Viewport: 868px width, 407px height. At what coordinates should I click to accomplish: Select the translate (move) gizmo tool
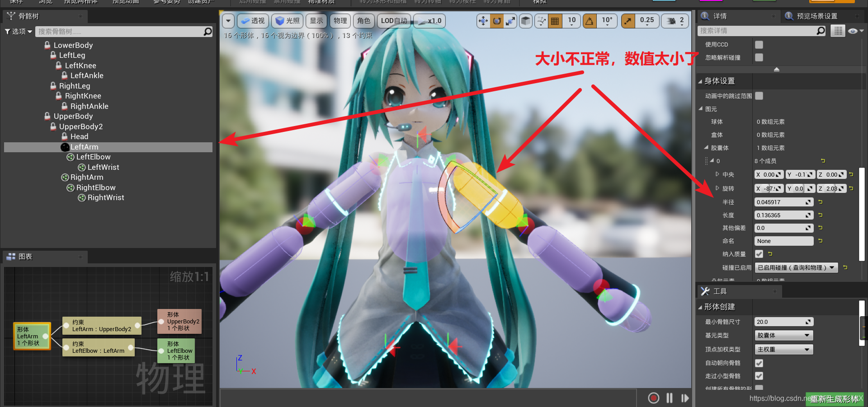tap(483, 21)
